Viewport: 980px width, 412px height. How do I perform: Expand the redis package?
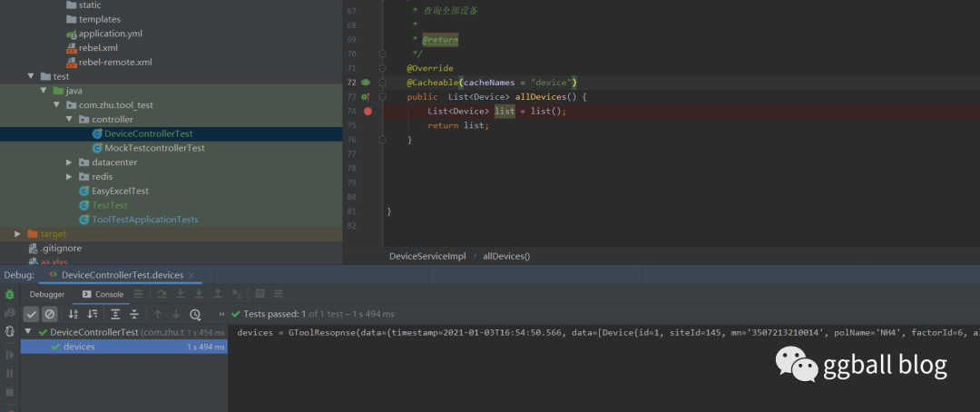point(69,176)
